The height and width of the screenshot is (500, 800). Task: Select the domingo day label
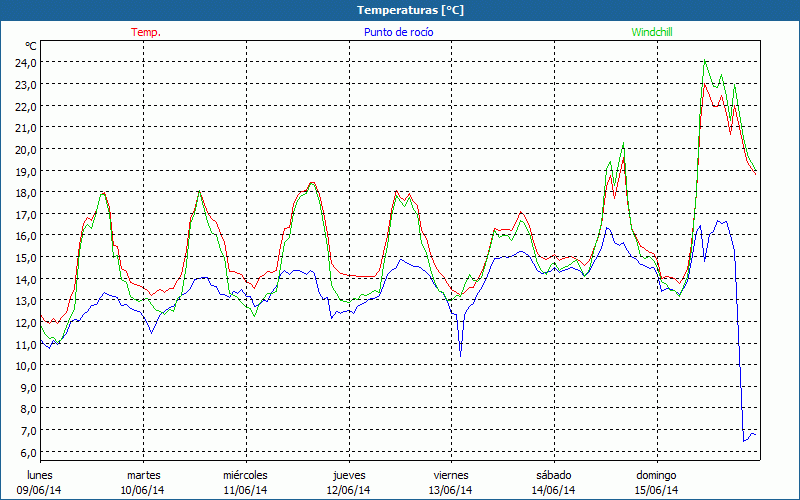coord(656,474)
